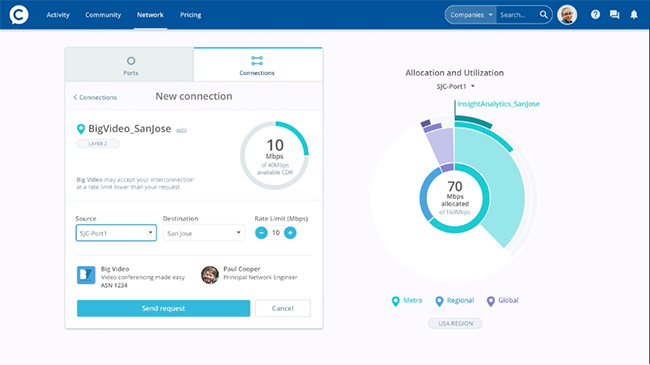Decrease rate limit with minus button
The width and height of the screenshot is (650, 365).
[x=261, y=233]
